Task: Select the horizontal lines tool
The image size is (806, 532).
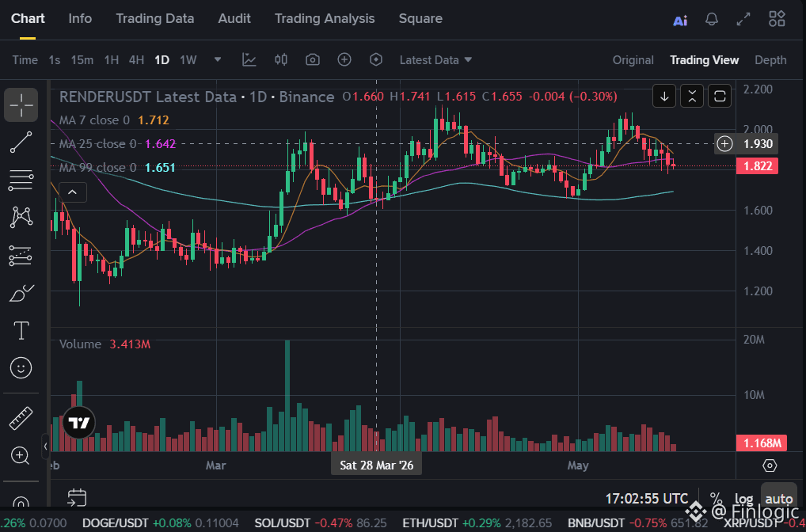Action: [21, 180]
